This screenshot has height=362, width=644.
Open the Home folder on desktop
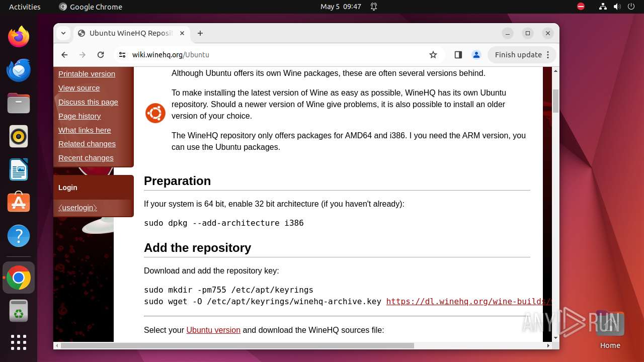coord(610,330)
